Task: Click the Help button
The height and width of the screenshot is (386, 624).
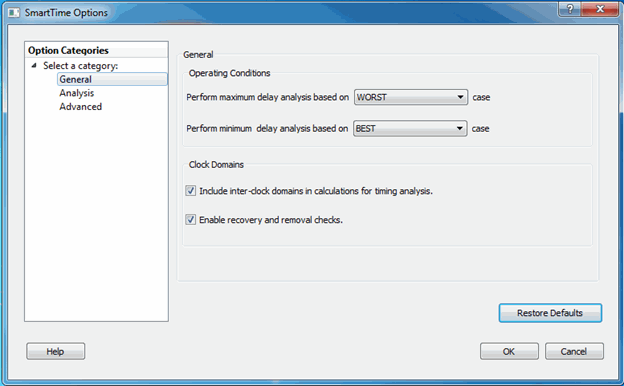Action: tap(55, 351)
